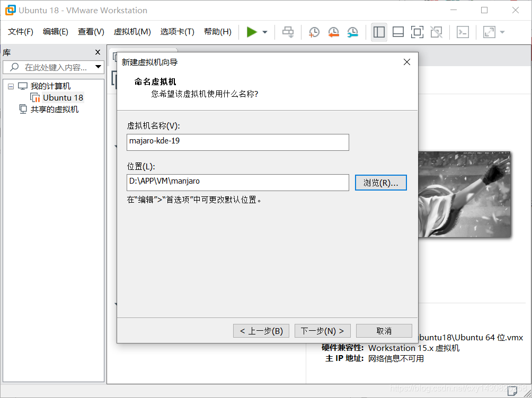Select Ubuntu 18 in the library tree
The width and height of the screenshot is (532, 398).
[63, 97]
